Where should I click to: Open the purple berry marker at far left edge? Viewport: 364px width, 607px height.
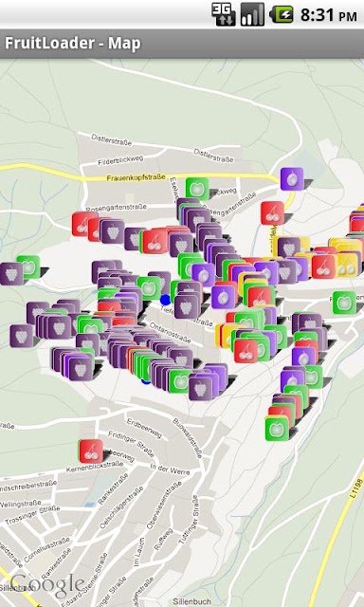click(x=11, y=274)
